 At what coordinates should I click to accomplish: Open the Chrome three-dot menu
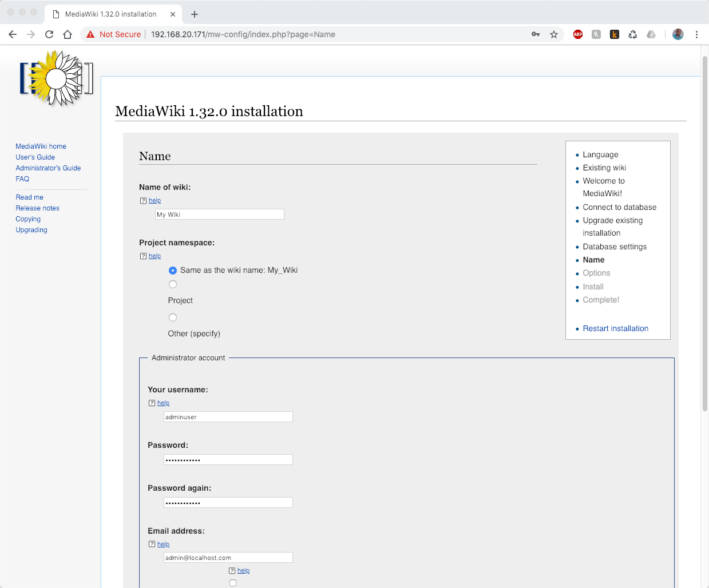pos(696,34)
